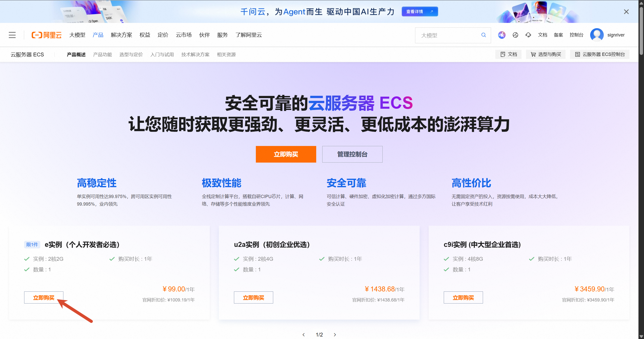
Task: Click the e实例（个人开发者必选）title
Action: 82,245
